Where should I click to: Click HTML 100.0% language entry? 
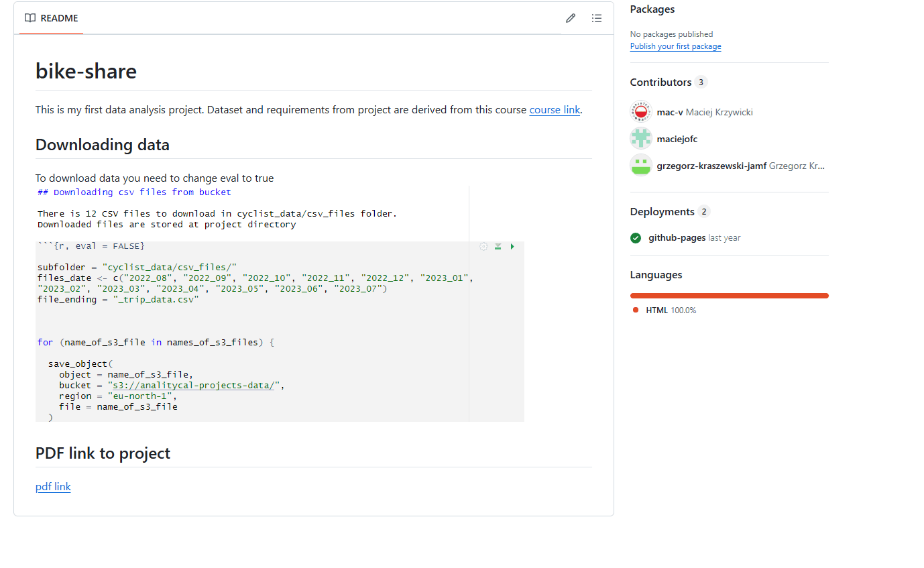point(671,310)
